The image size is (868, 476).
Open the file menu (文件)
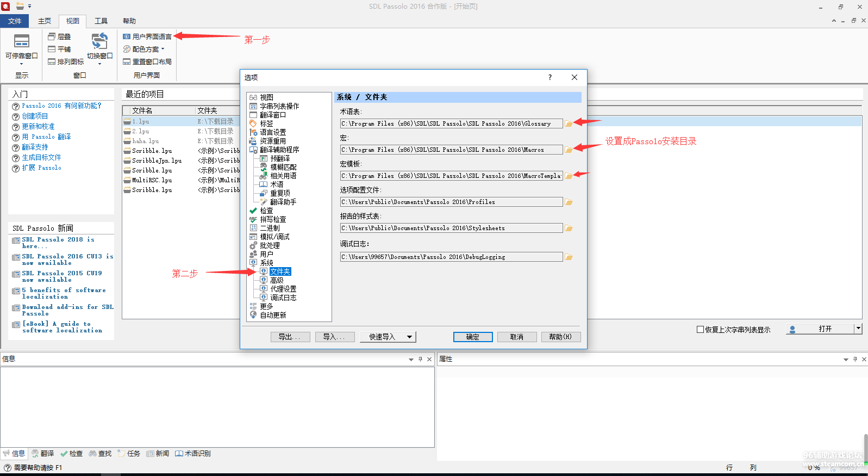pyautogui.click(x=15, y=21)
